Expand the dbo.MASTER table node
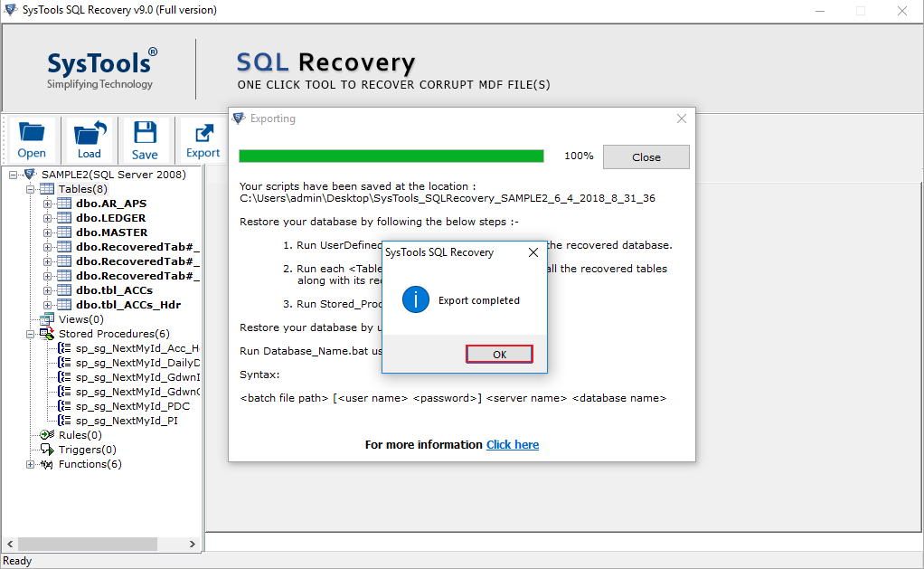This screenshot has height=569, width=924. coord(47,232)
